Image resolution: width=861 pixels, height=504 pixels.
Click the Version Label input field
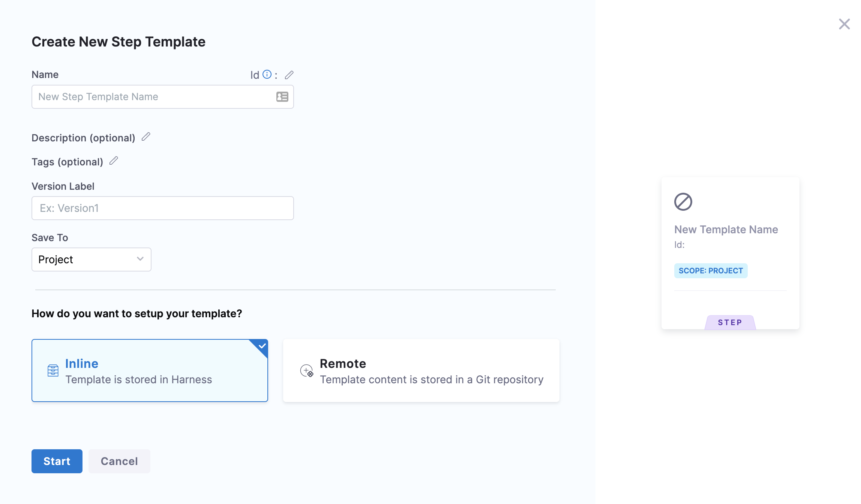(x=162, y=208)
